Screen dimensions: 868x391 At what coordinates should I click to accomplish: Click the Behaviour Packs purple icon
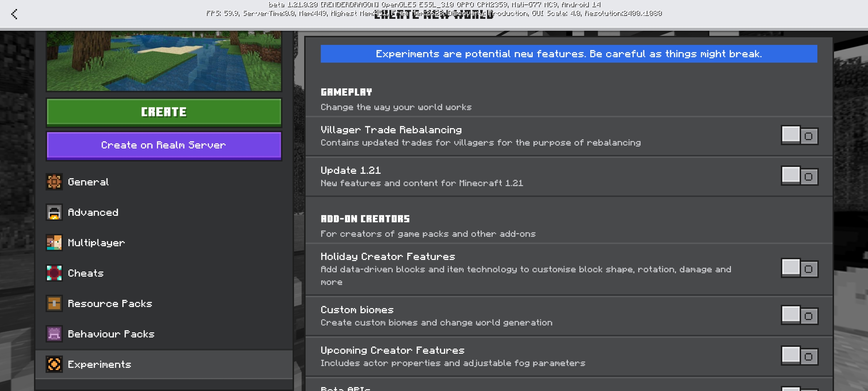pyautogui.click(x=54, y=334)
